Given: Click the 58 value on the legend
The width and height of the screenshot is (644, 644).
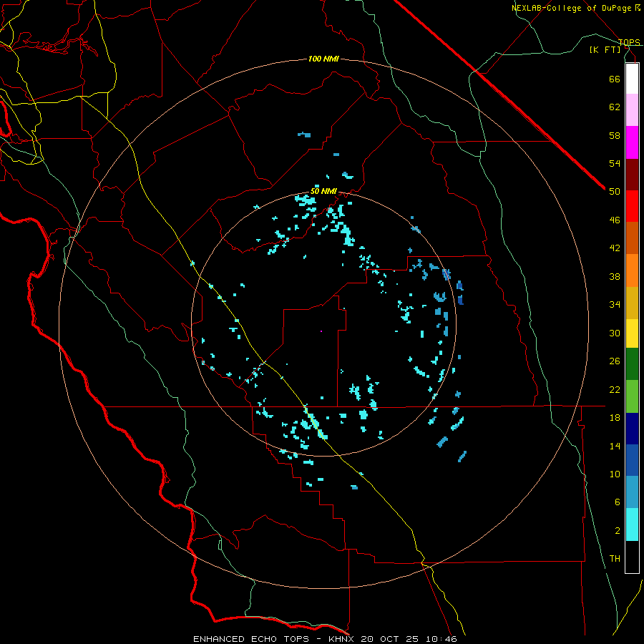Looking at the screenshot, I should tap(615, 135).
